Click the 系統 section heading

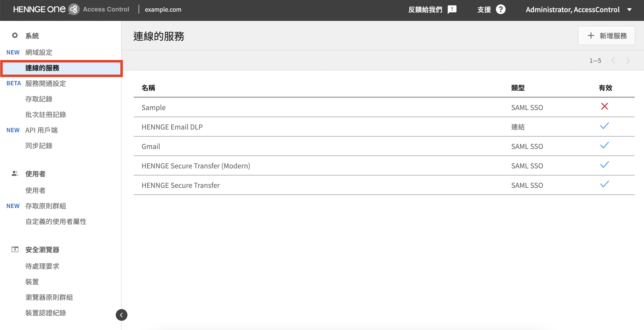32,36
